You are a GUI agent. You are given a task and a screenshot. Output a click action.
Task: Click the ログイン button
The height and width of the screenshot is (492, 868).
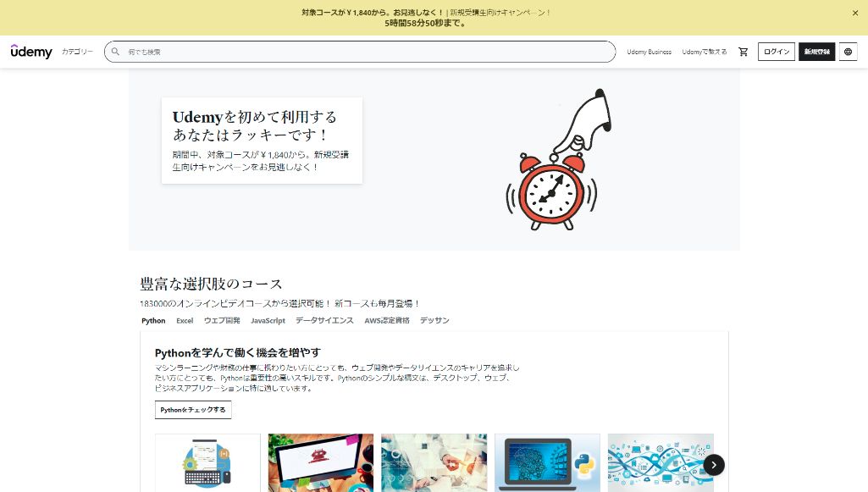(776, 52)
